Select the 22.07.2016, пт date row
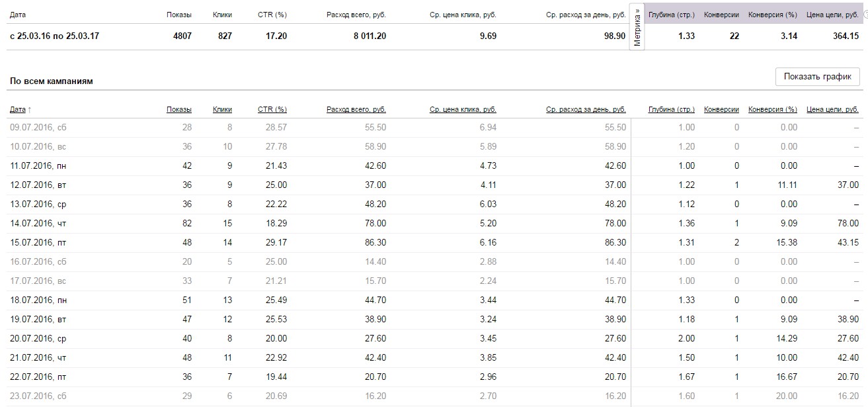The width and height of the screenshot is (868, 407). pos(38,377)
